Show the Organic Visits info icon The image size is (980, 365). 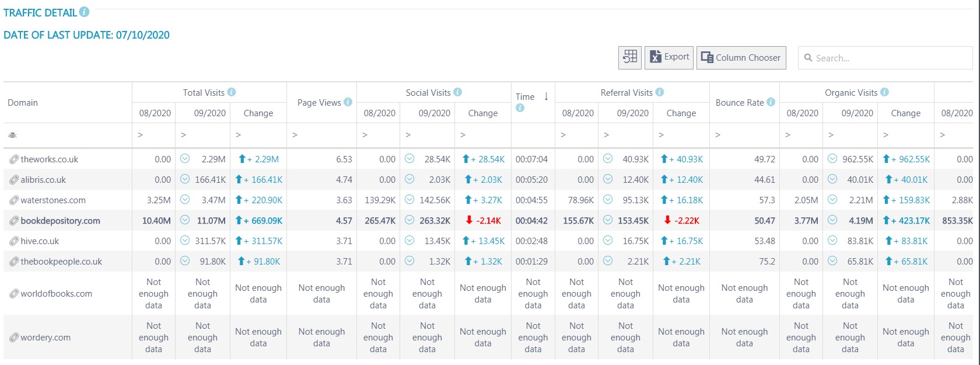(885, 92)
